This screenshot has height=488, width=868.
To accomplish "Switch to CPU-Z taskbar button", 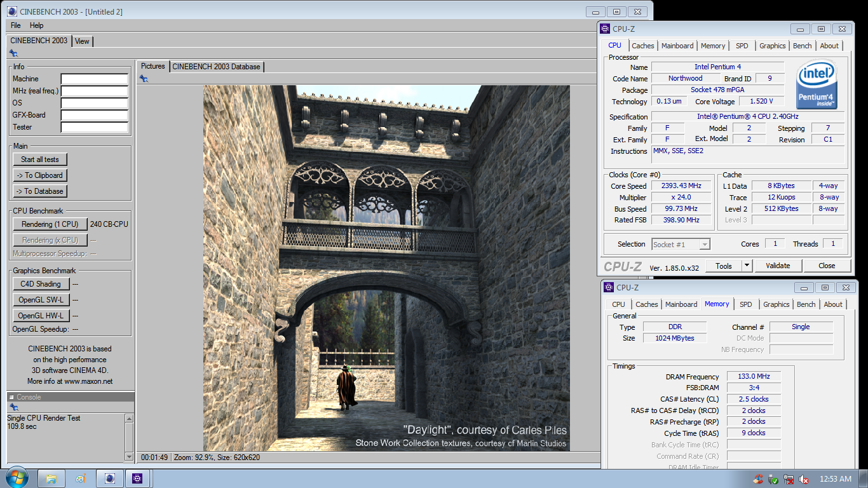I will coord(138,478).
